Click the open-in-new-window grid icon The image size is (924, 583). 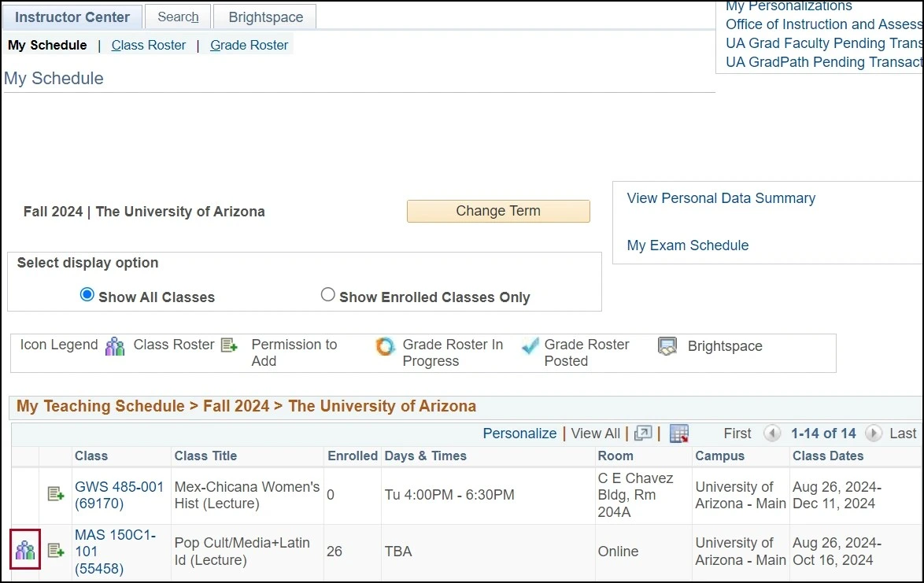[643, 434]
